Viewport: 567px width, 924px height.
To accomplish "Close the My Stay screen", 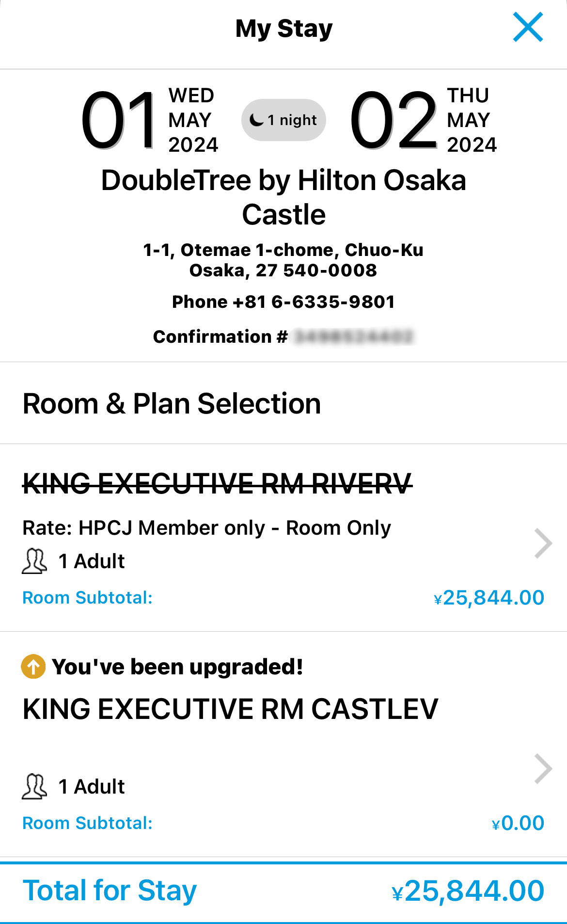I will click(x=528, y=28).
